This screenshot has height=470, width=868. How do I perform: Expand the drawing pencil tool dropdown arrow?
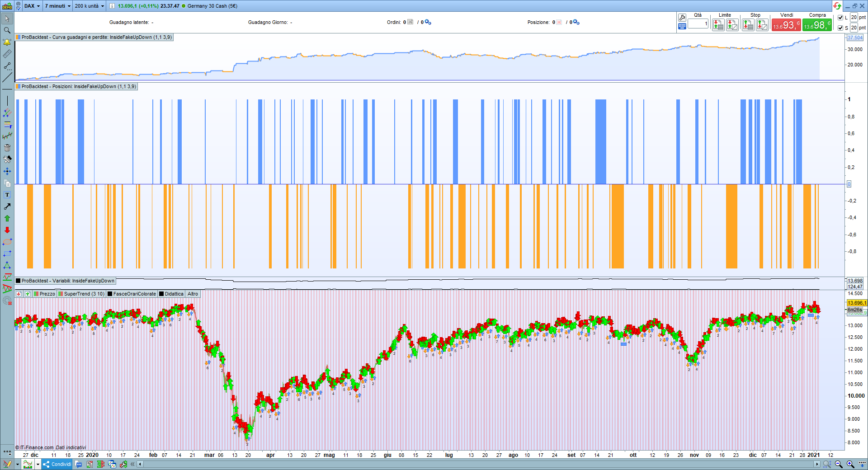18,464
